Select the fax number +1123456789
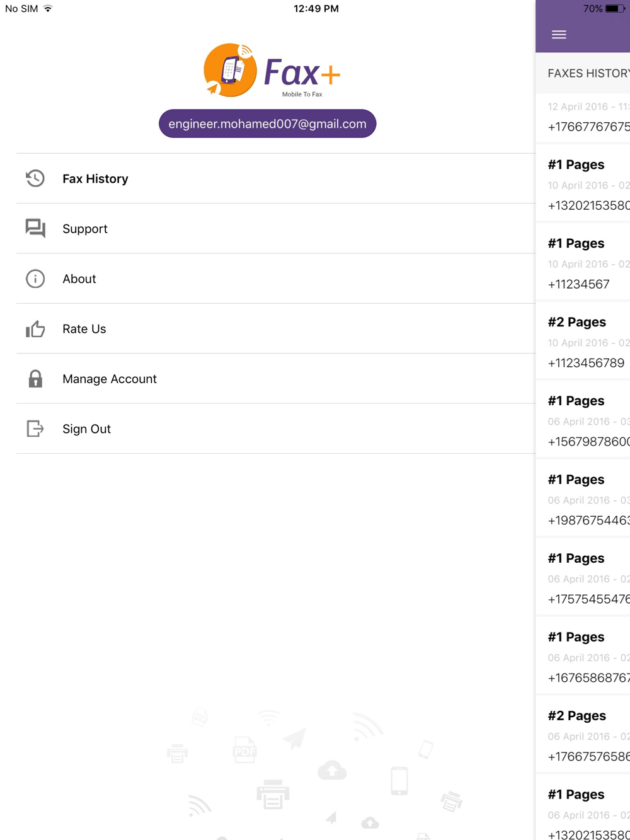The height and width of the screenshot is (840, 630). 587,363
